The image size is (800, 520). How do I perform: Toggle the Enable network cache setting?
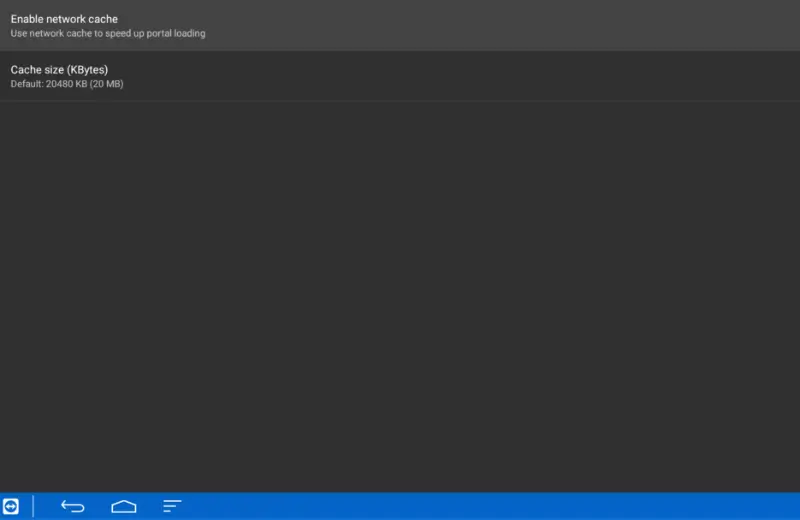click(400, 25)
